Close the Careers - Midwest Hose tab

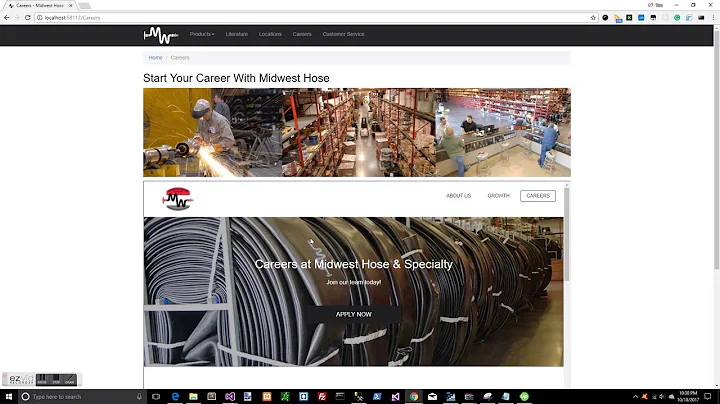click(71, 6)
